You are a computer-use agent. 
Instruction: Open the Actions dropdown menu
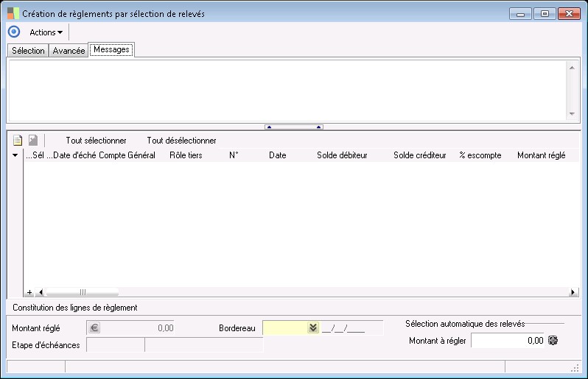(x=46, y=32)
